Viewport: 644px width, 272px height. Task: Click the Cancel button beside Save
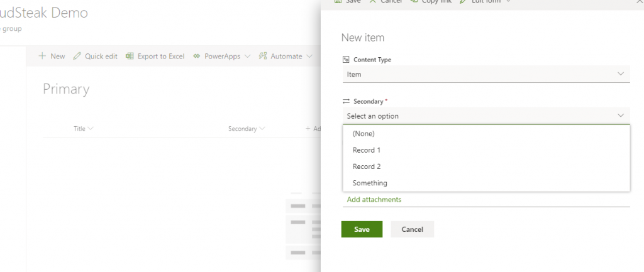(412, 229)
